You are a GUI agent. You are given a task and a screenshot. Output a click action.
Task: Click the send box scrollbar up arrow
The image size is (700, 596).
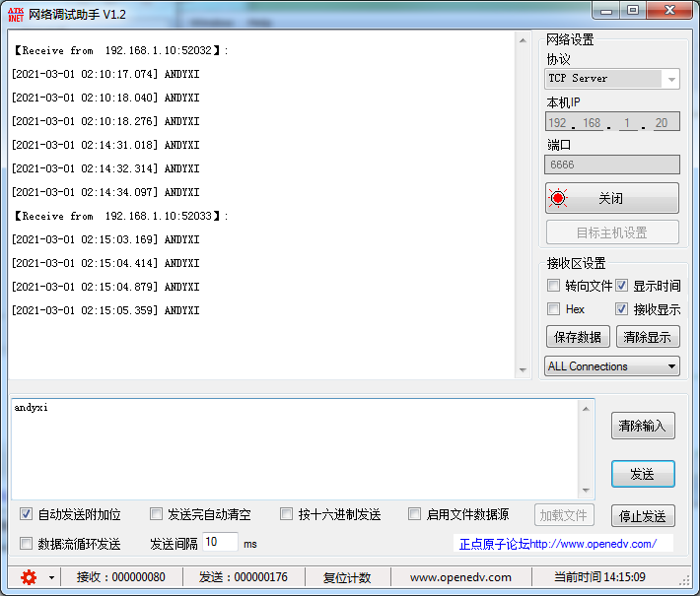(x=587, y=409)
